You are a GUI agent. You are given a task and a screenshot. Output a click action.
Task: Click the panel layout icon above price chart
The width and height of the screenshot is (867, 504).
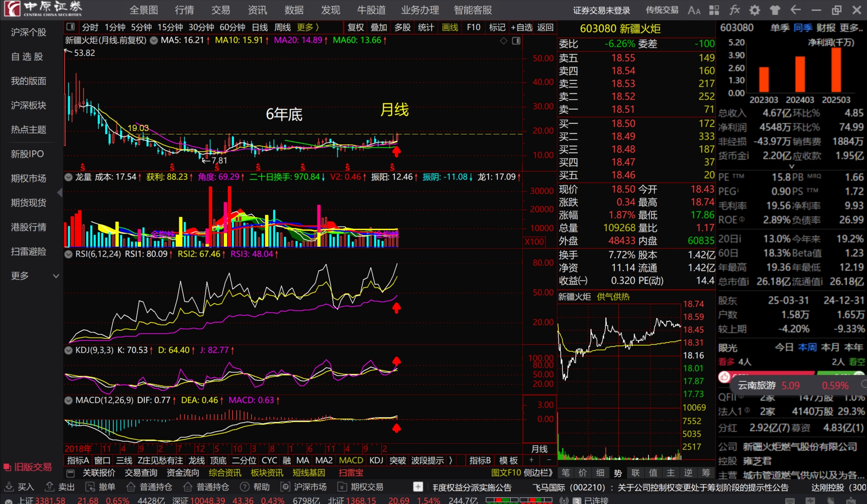[516, 41]
